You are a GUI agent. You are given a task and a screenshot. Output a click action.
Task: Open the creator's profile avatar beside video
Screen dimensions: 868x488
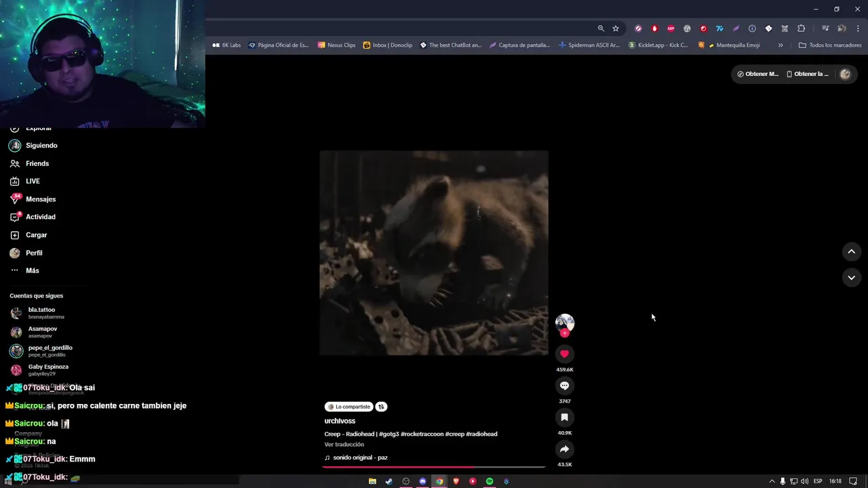coord(564,323)
